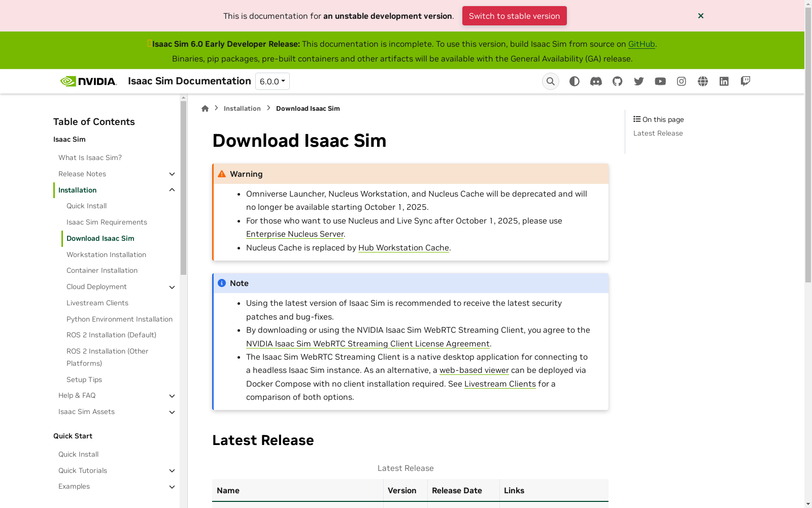The image size is (812, 508).
Task: Open the GitHub icon in header
Action: coord(617,81)
